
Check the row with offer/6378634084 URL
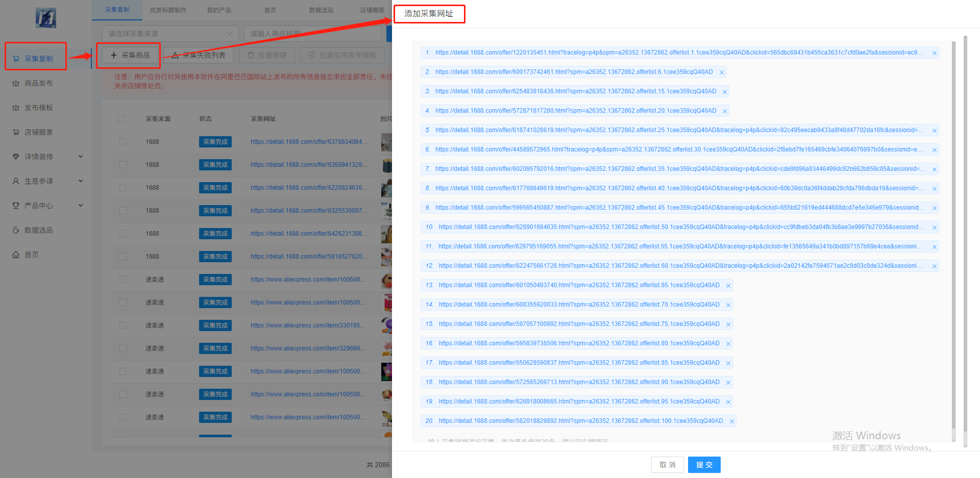(123, 142)
